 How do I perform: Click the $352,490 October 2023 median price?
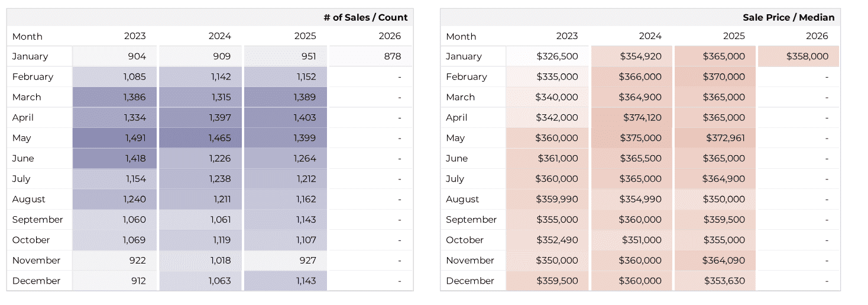click(x=557, y=240)
